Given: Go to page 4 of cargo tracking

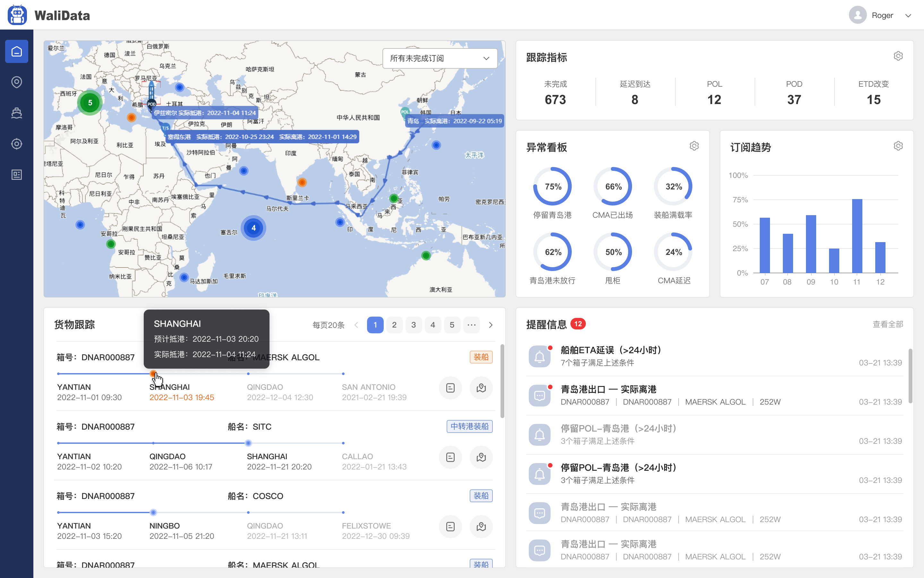Looking at the screenshot, I should (x=432, y=325).
